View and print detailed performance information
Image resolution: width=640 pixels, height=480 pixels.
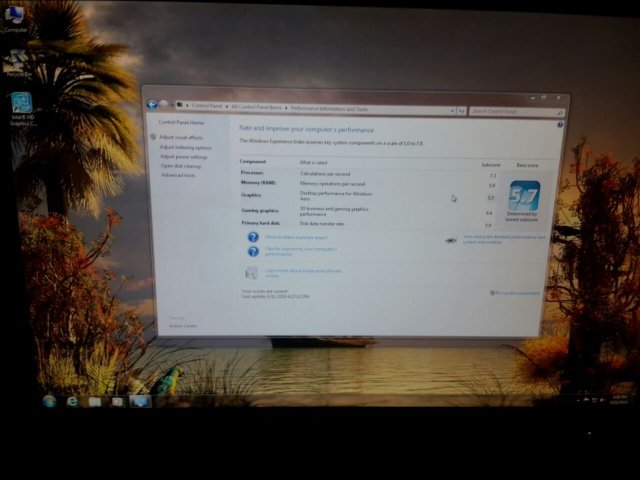pos(501,239)
